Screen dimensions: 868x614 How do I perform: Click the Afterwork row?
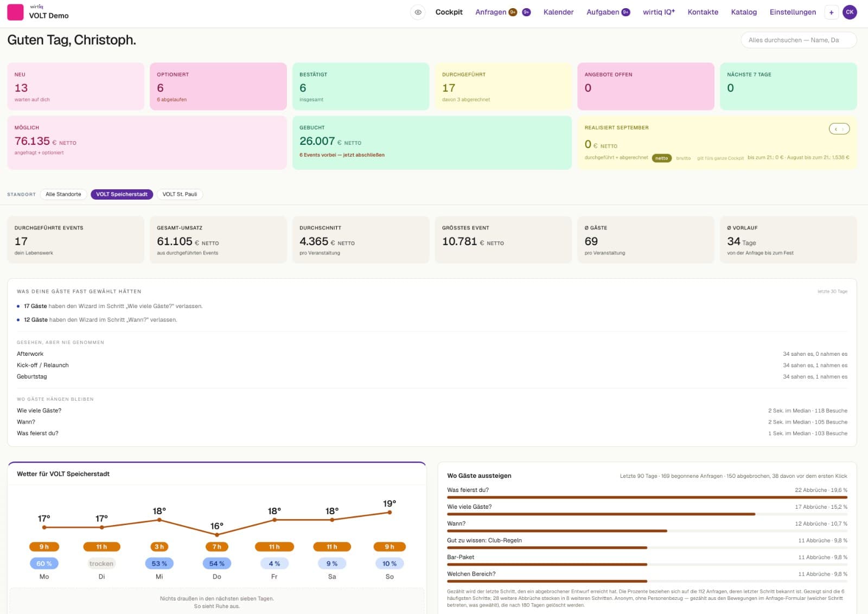[432, 354]
